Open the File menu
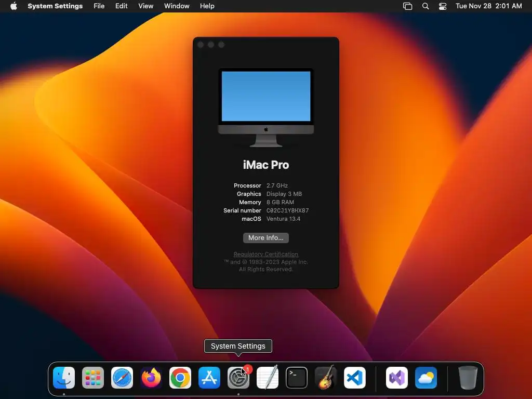The image size is (532, 399). [99, 6]
